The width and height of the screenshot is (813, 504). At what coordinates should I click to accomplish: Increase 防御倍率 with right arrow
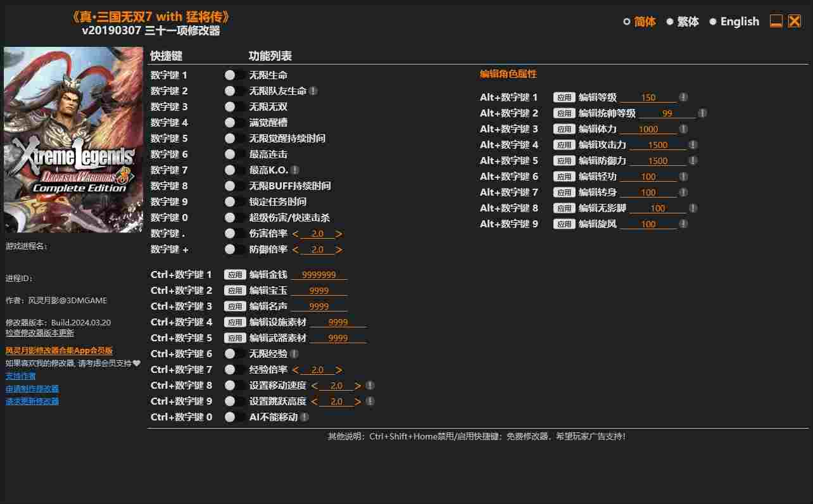click(x=339, y=250)
